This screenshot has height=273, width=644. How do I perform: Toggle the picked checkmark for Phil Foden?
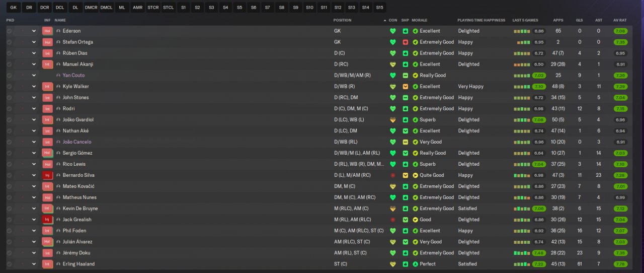click(9, 231)
